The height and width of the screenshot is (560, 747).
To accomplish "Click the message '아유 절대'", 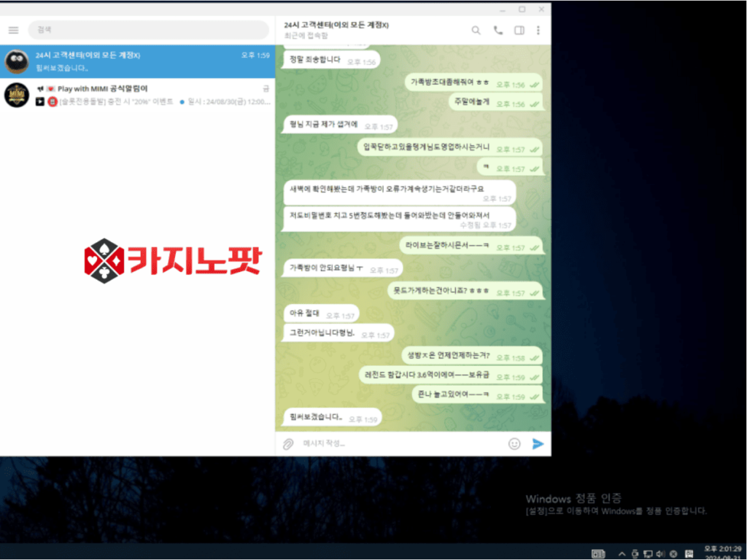I will point(322,314).
